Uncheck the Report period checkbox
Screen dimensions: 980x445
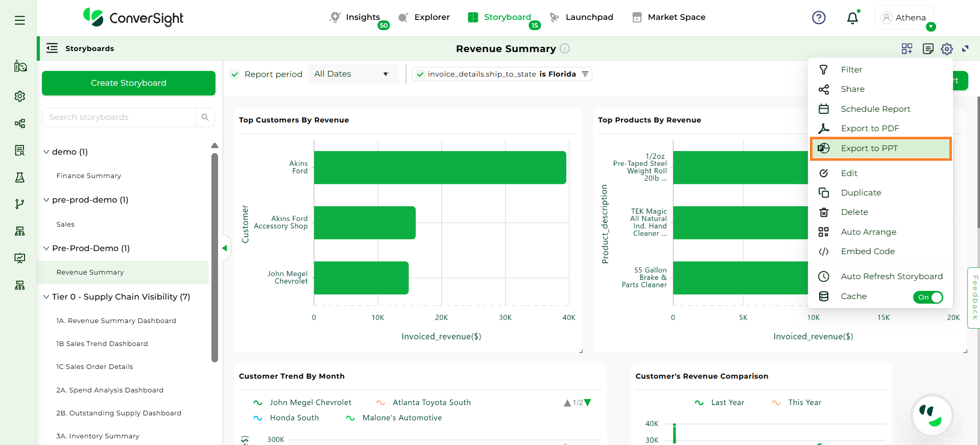coord(235,75)
